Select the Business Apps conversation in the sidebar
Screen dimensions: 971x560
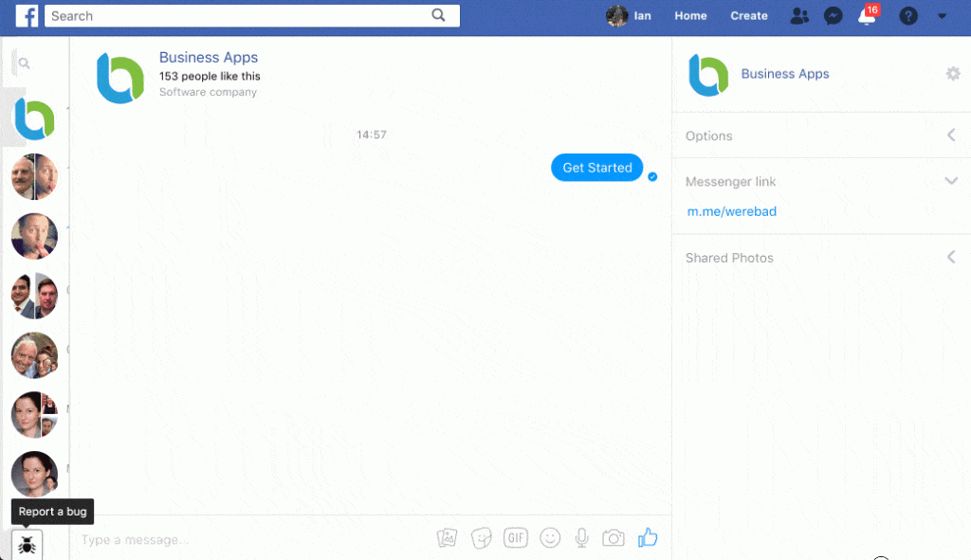(35, 118)
